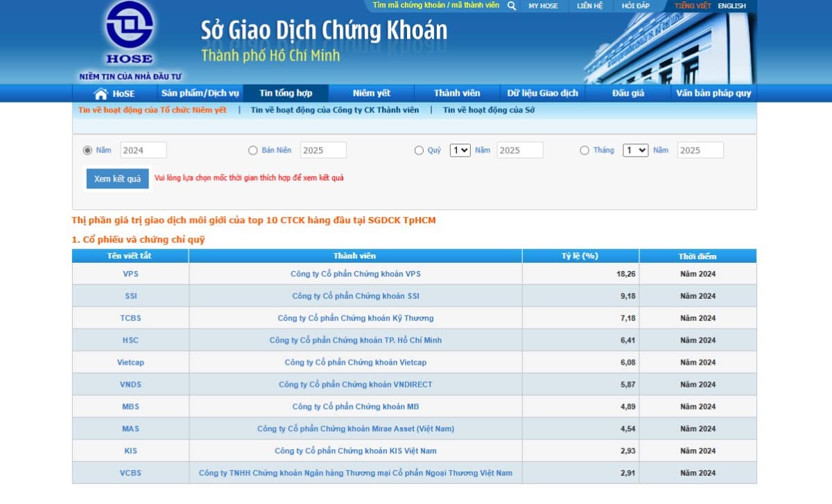Open Tin về hoạt động của Tổ chức Niêm yết
The image size is (832, 504).
(153, 110)
